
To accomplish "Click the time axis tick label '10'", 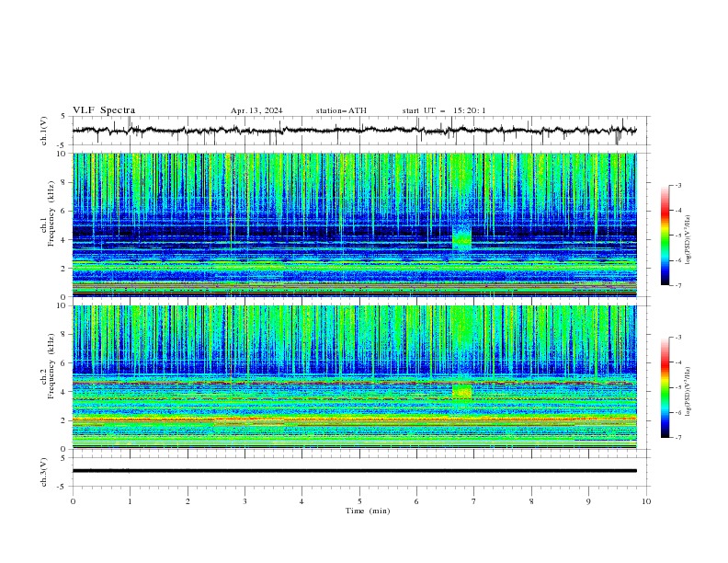I will pos(646,501).
